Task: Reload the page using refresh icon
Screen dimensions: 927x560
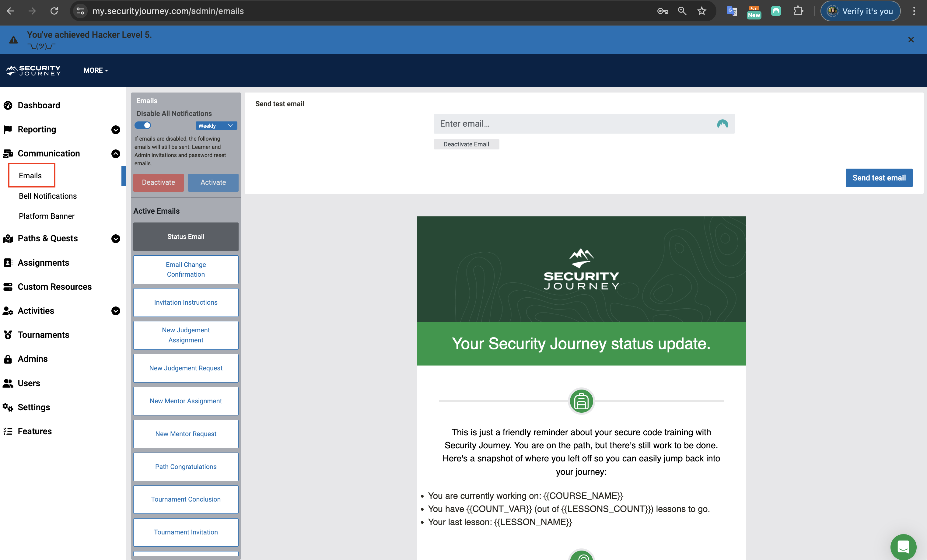Action: [54, 11]
